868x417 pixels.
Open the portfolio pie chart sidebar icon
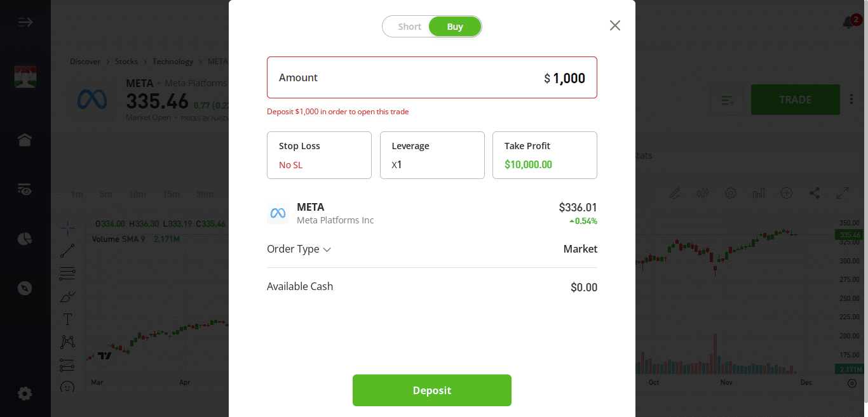pyautogui.click(x=24, y=238)
